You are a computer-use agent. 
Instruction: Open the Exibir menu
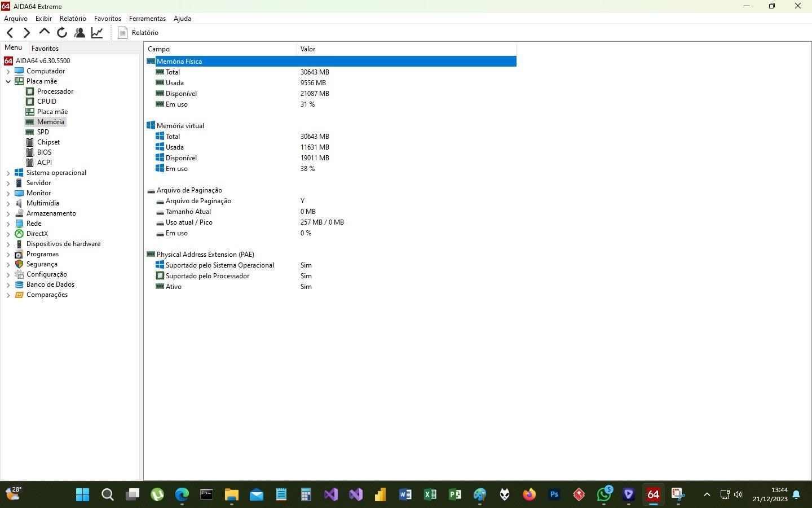43,19
